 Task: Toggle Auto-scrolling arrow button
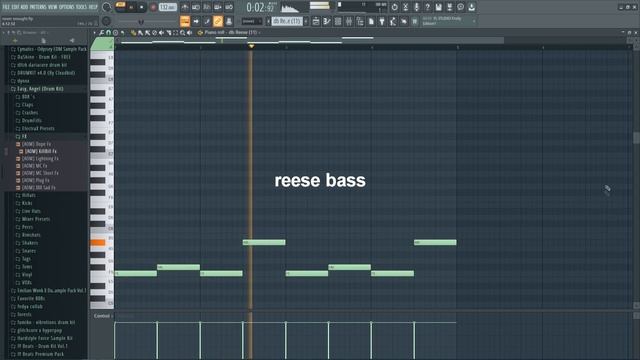tap(196, 21)
